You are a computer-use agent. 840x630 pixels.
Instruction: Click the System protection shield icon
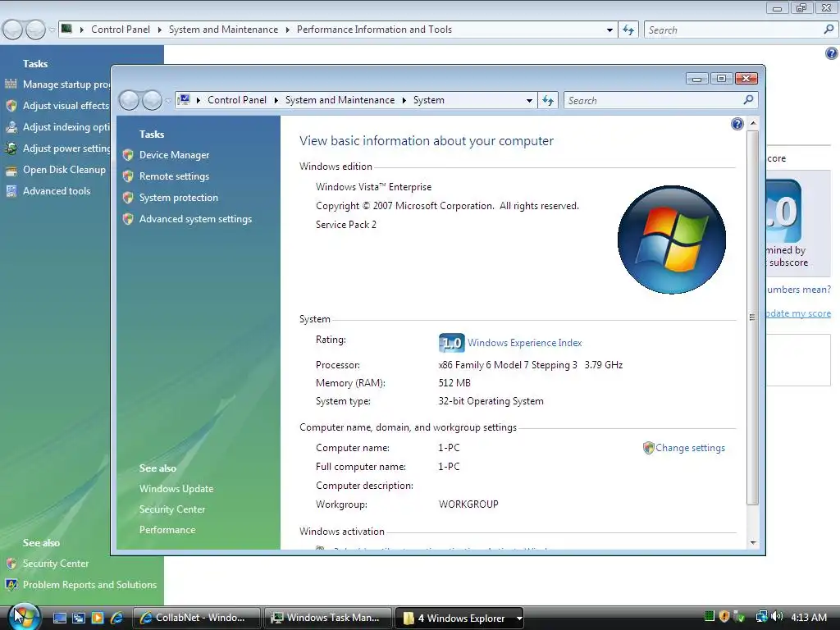pyautogui.click(x=128, y=198)
